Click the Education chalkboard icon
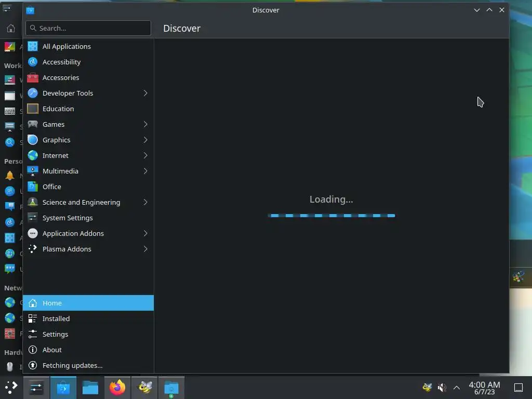 33,109
